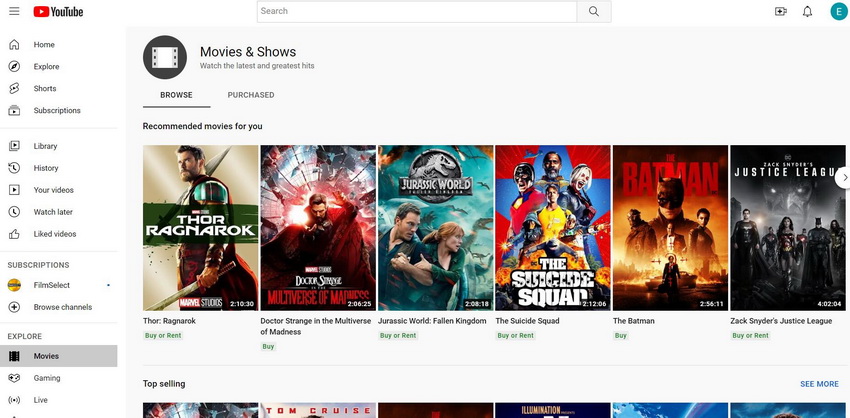Click the Explore compass icon
The image size is (850, 418).
14,66
